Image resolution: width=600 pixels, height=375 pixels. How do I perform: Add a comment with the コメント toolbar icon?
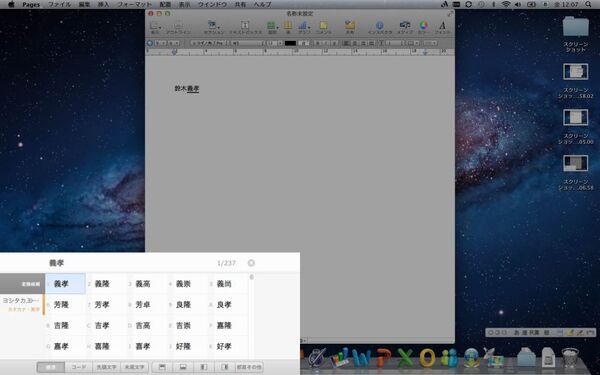pos(324,28)
